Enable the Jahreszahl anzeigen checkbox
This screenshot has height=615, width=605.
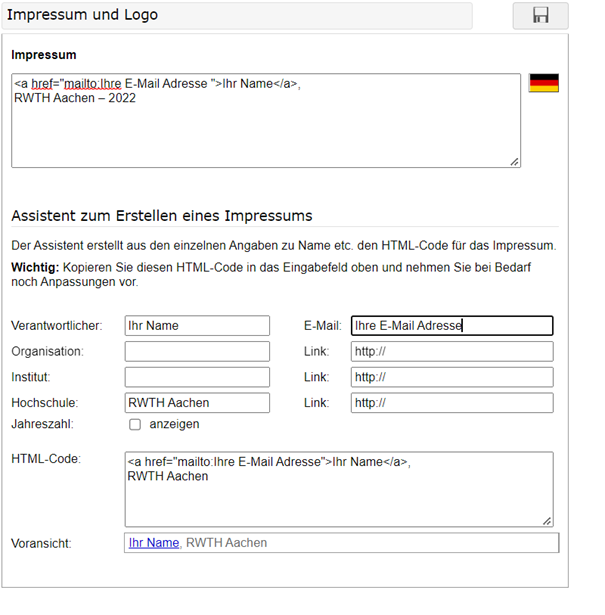(x=135, y=424)
